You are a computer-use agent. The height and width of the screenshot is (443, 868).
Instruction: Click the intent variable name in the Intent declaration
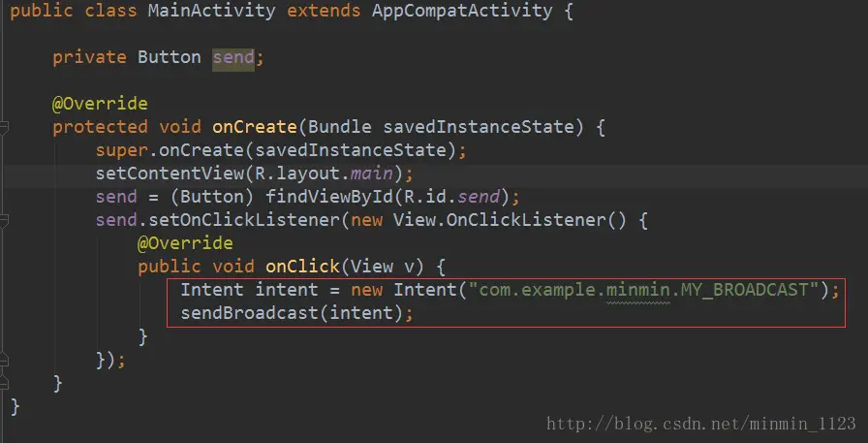[x=286, y=290]
